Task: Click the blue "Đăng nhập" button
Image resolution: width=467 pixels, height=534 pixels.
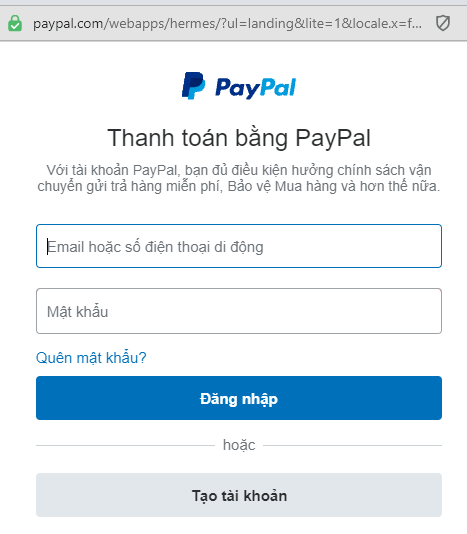Action: point(239,398)
